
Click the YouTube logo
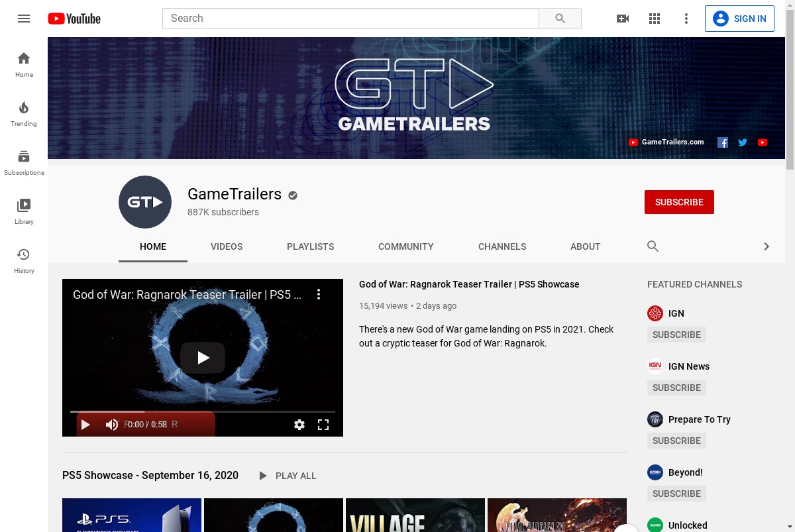(x=74, y=19)
